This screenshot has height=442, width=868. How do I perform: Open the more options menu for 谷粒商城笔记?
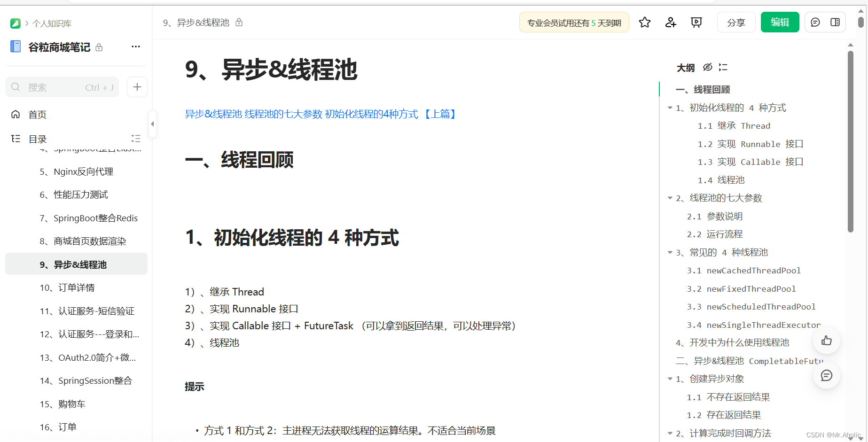point(136,47)
